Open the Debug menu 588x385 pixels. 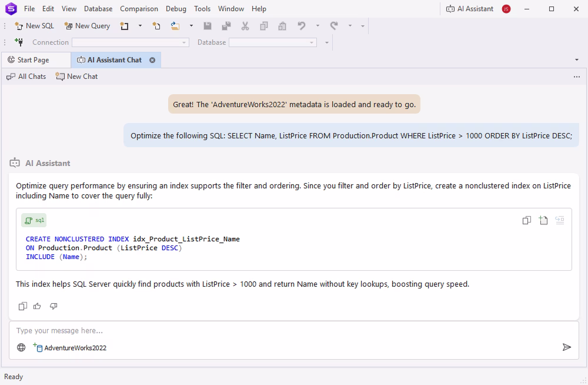point(176,9)
